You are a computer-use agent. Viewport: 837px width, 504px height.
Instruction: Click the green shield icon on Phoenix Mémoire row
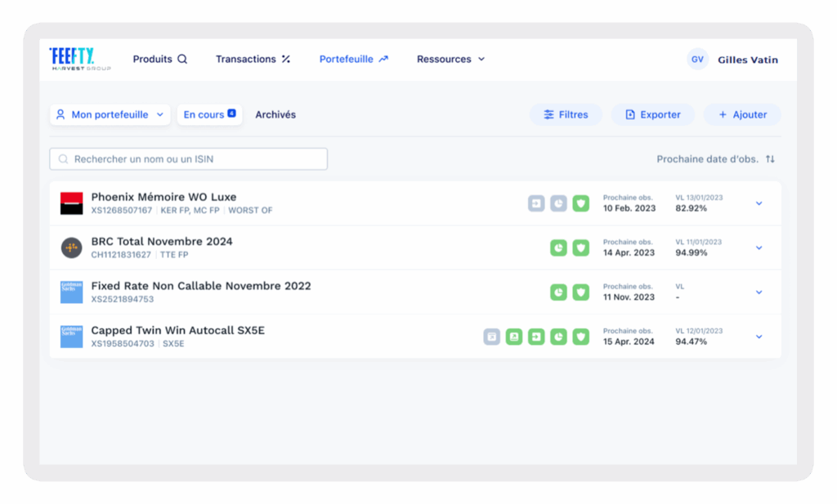(580, 203)
